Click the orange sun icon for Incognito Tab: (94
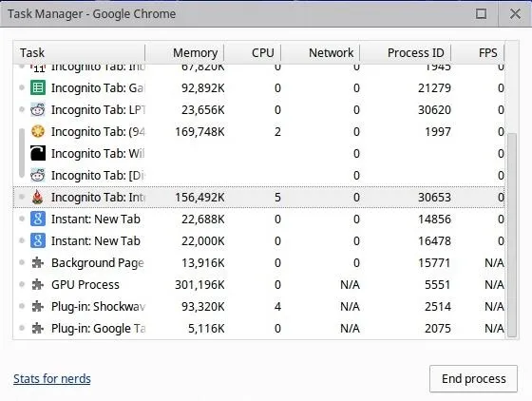The height and width of the screenshot is (401, 532). (x=38, y=131)
